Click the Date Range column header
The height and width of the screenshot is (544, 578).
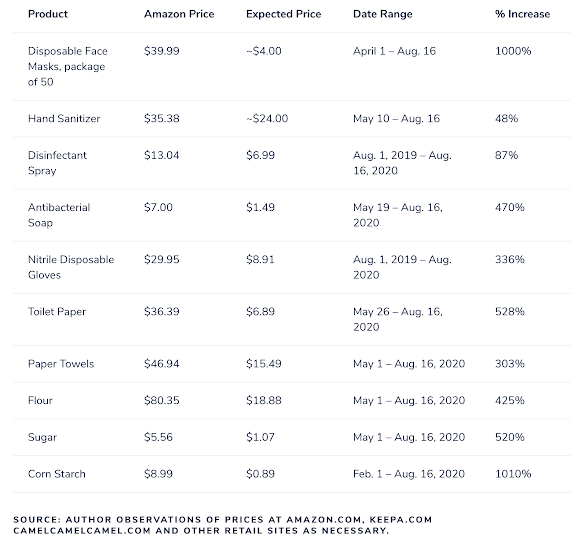383,14
